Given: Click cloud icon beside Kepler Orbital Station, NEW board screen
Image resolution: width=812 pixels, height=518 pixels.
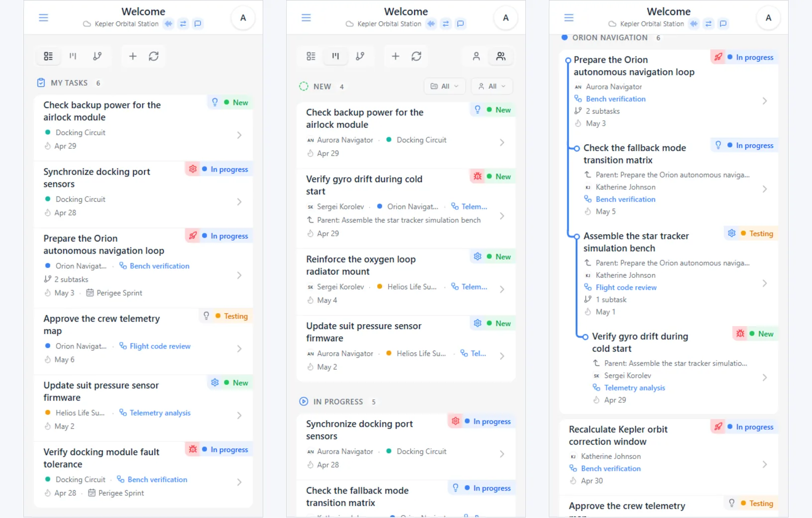Looking at the screenshot, I should [x=349, y=24].
